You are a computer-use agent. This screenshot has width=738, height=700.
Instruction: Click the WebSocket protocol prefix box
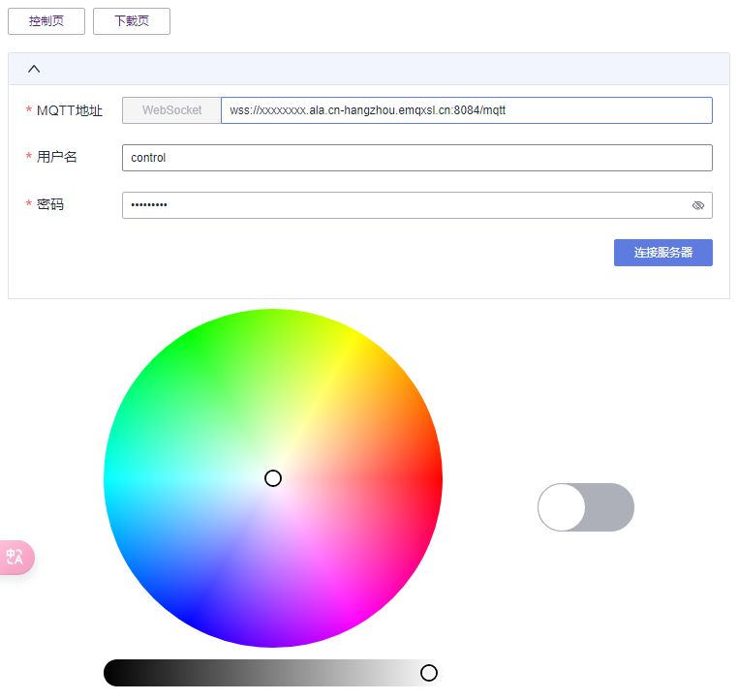click(x=171, y=110)
